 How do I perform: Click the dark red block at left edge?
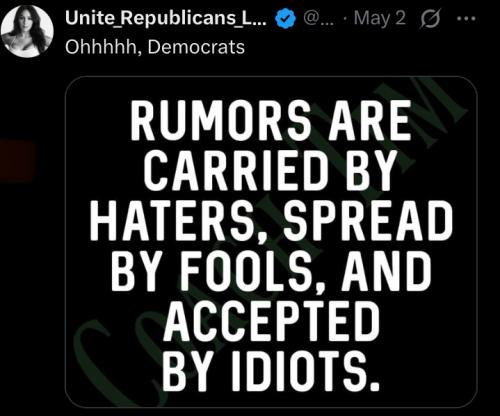(x=17, y=161)
